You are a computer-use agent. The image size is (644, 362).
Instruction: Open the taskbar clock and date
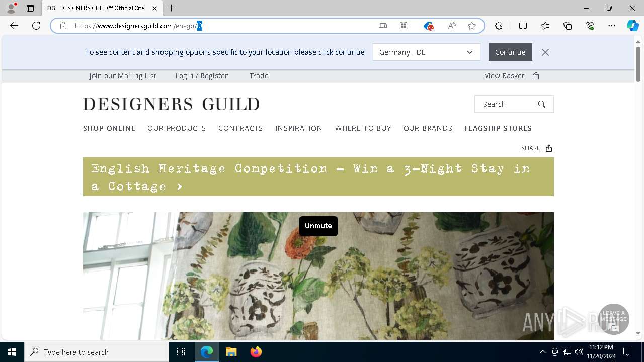[x=601, y=352]
